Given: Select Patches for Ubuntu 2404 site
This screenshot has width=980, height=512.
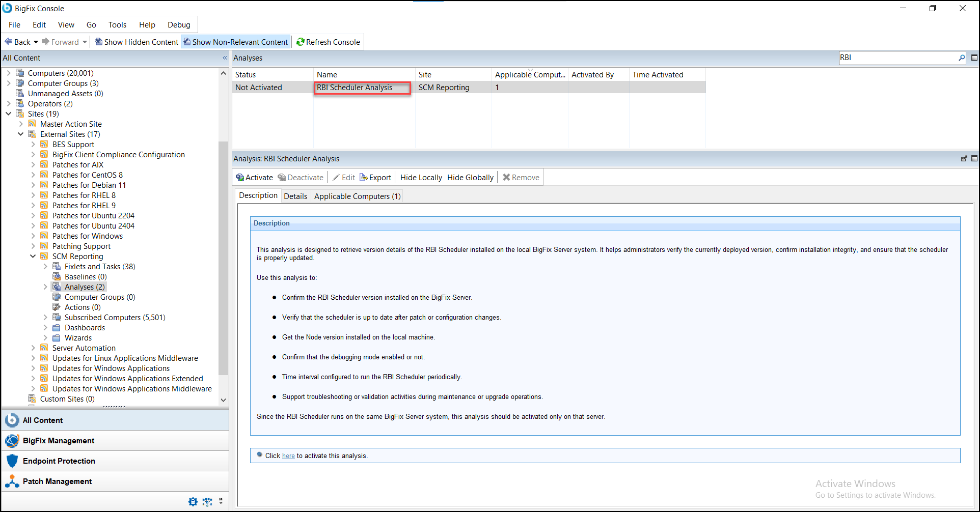Looking at the screenshot, I should point(93,226).
